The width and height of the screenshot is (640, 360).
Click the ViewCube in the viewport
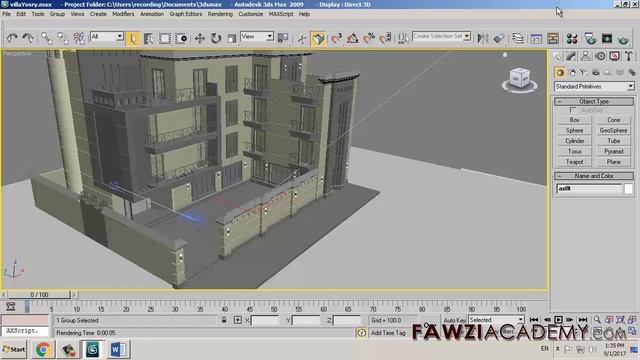pyautogui.click(x=520, y=79)
